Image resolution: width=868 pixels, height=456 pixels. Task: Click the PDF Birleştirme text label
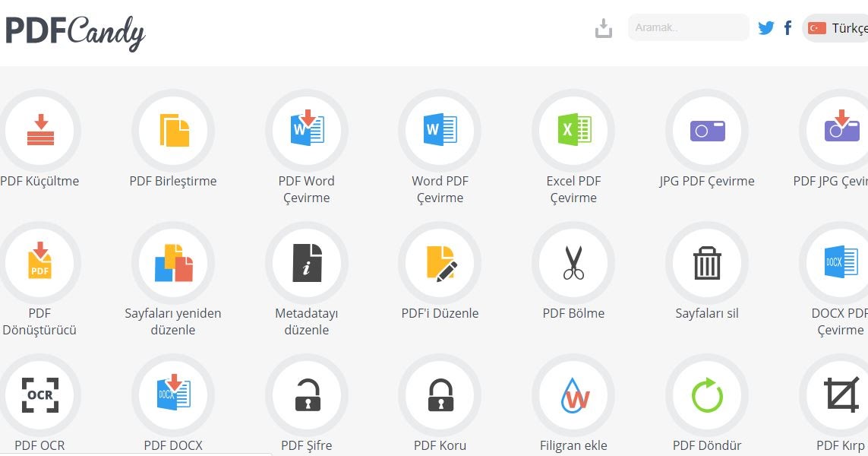pos(172,181)
